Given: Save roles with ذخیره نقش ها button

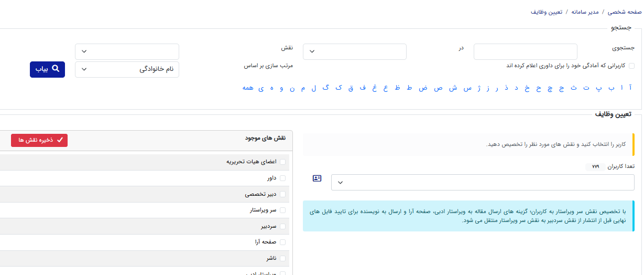Looking at the screenshot, I should click(x=39, y=140).
